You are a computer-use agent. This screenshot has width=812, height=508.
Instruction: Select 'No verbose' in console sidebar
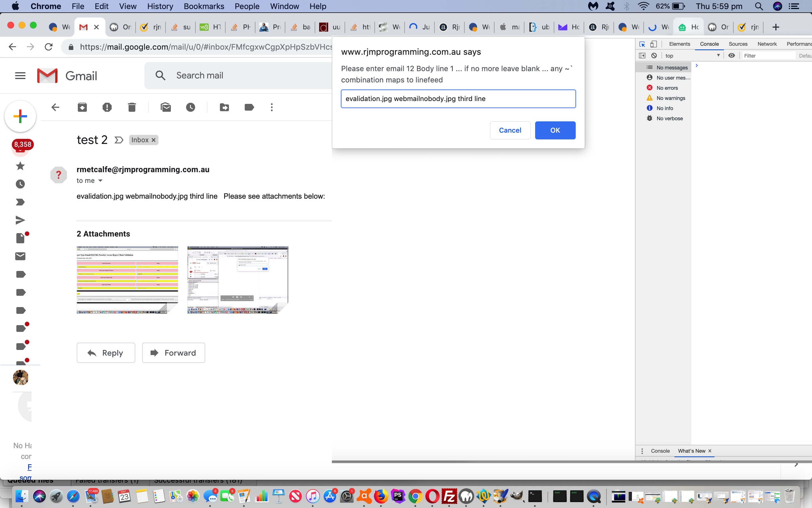tap(663, 118)
